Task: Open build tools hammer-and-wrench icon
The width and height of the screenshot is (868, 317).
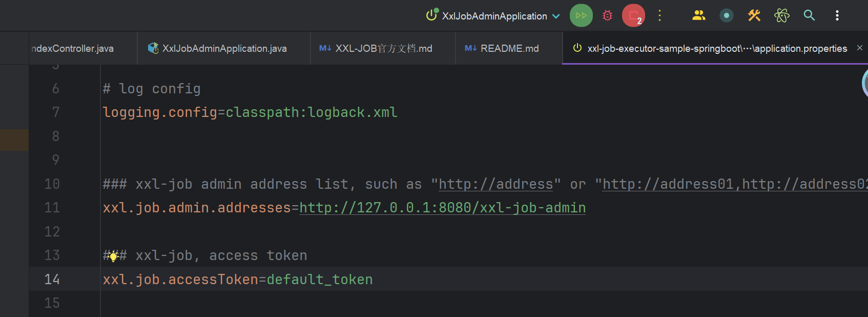Action: click(x=754, y=15)
